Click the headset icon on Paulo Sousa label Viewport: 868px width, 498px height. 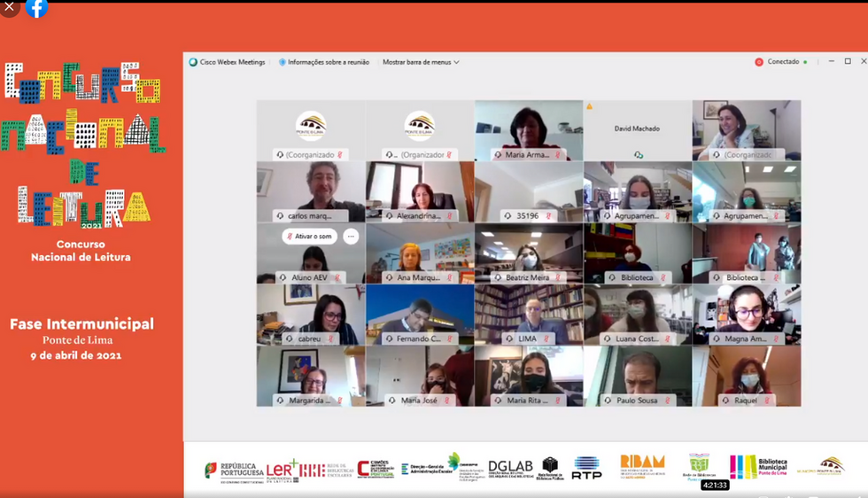pyautogui.click(x=607, y=401)
